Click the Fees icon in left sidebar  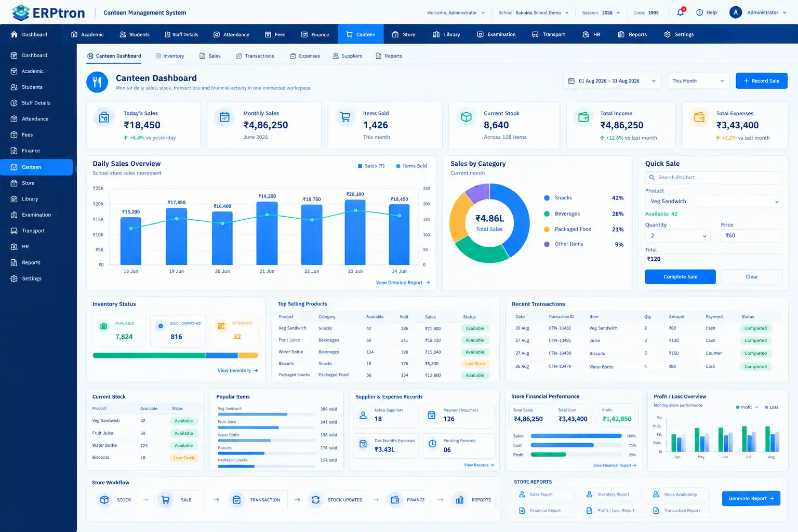point(14,135)
